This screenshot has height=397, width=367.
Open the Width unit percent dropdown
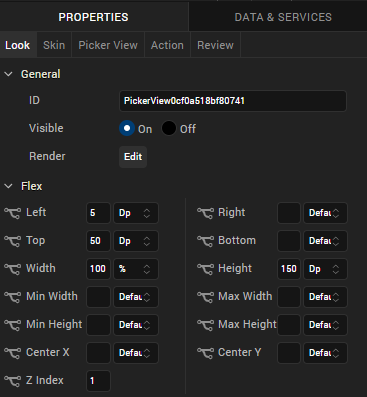(x=136, y=269)
